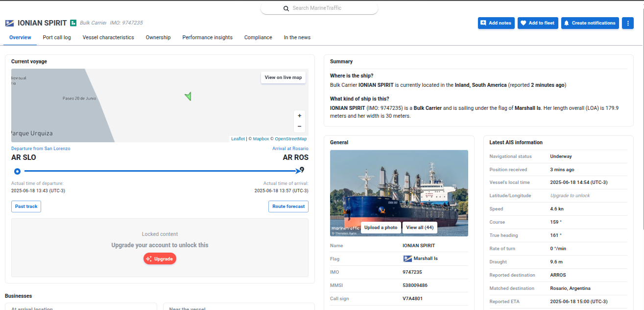The image size is (644, 310).
Task: Click the green bulk carrier type icon
Action: pyautogui.click(x=73, y=23)
